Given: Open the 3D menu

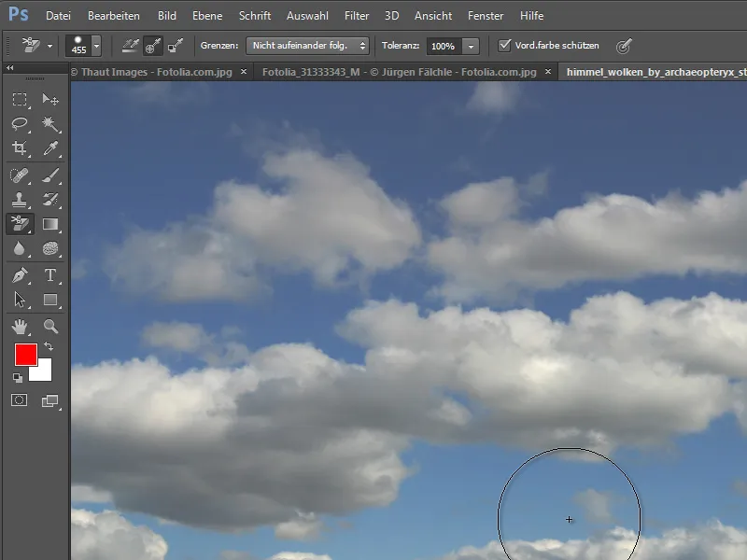Looking at the screenshot, I should pos(391,16).
